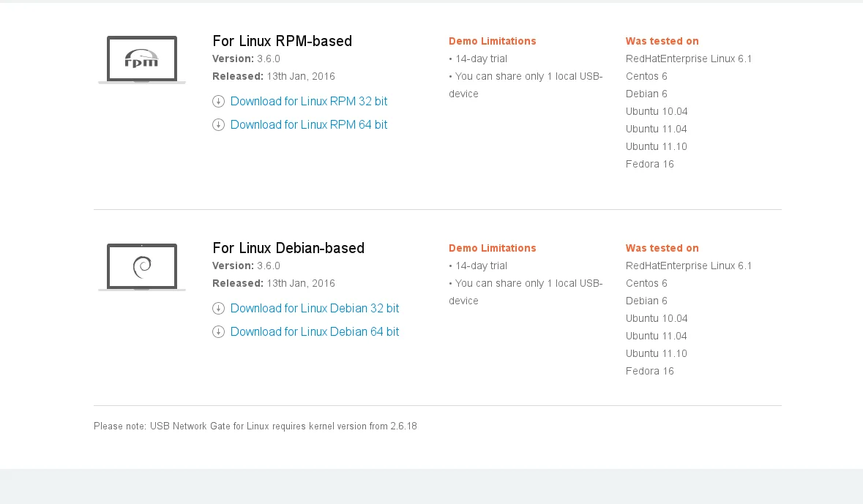Follow the Download for Linux Debian 32 bit link
The height and width of the screenshot is (504, 863).
click(315, 309)
